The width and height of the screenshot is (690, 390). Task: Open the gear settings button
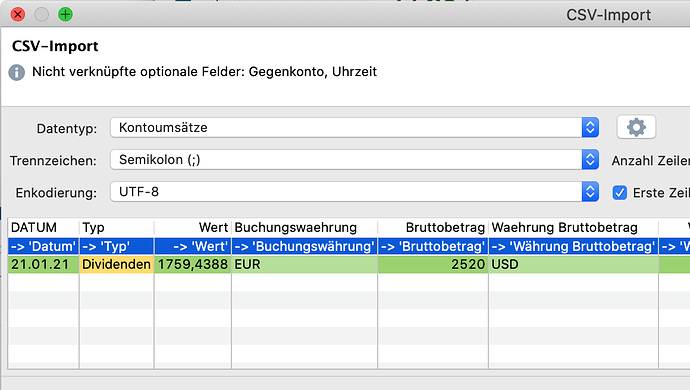(x=636, y=127)
